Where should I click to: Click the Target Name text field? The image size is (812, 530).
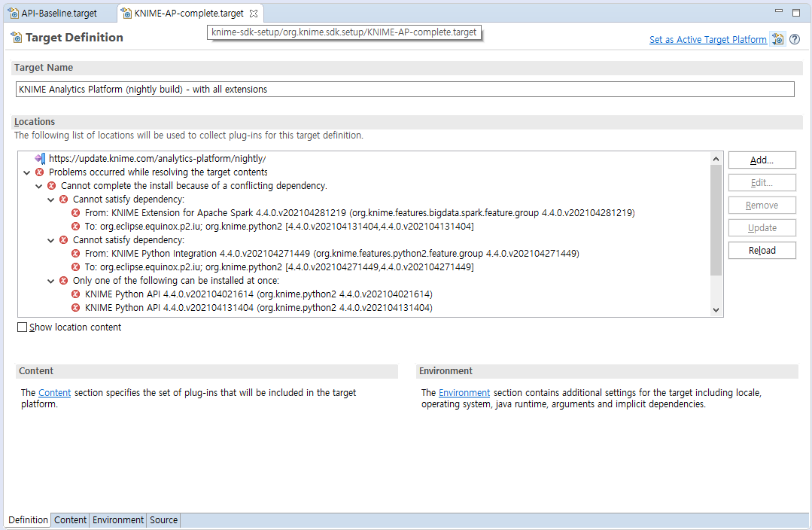coord(405,89)
